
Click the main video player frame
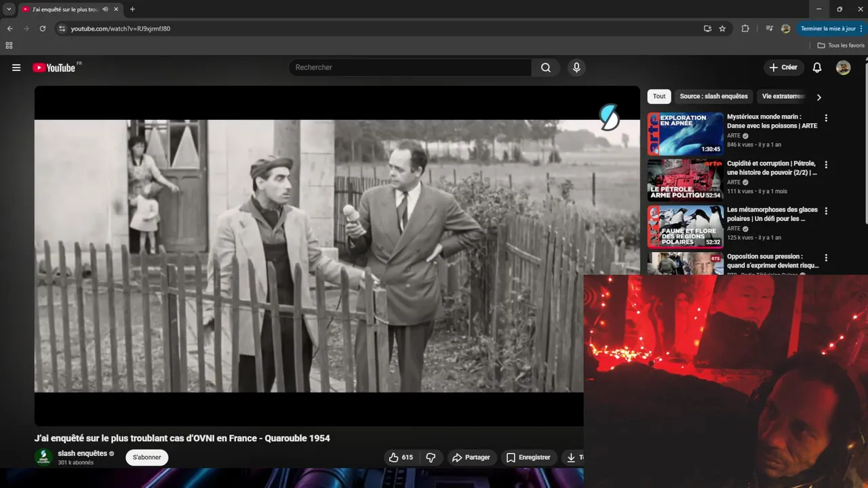click(x=337, y=256)
